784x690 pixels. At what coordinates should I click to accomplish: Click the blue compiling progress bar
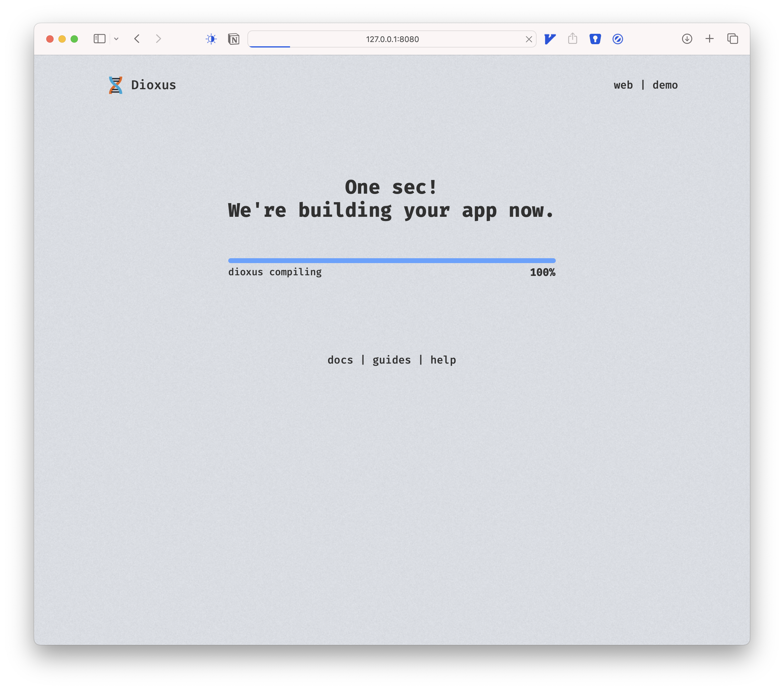click(x=392, y=261)
